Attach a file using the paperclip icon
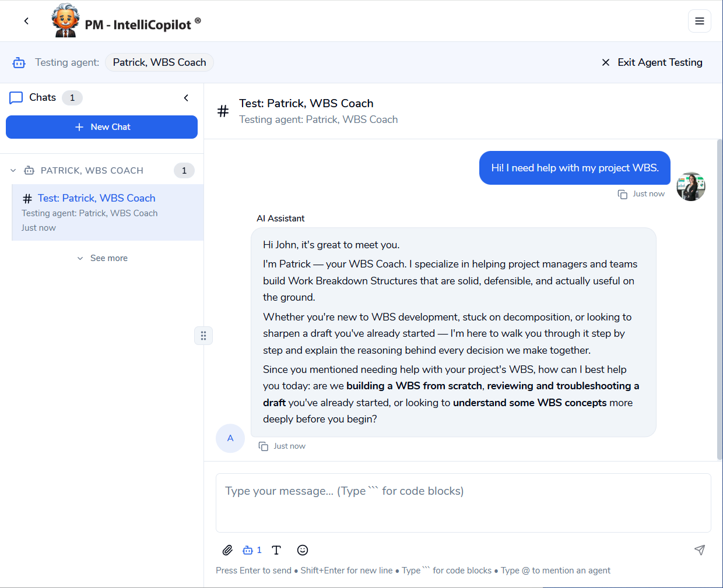The image size is (723, 588). click(x=227, y=550)
